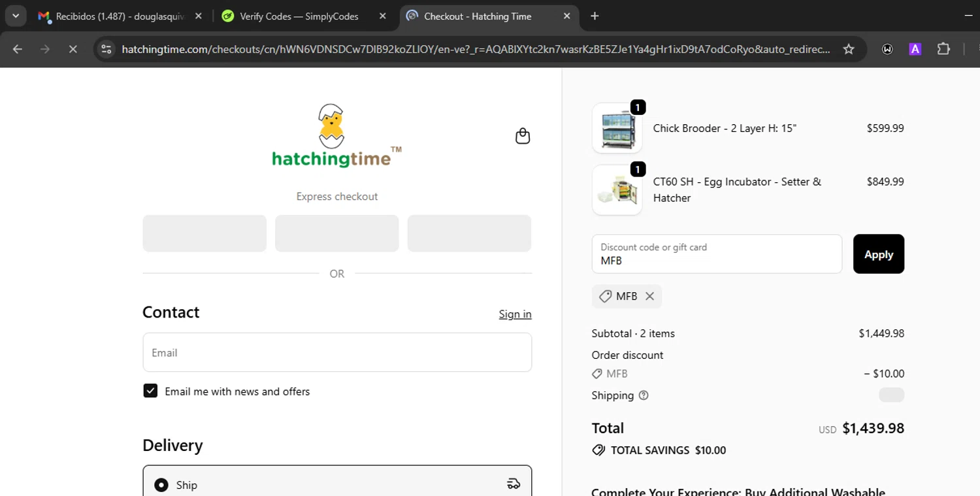The image size is (980, 496).
Task: Click the first express checkout button
Action: (x=204, y=233)
